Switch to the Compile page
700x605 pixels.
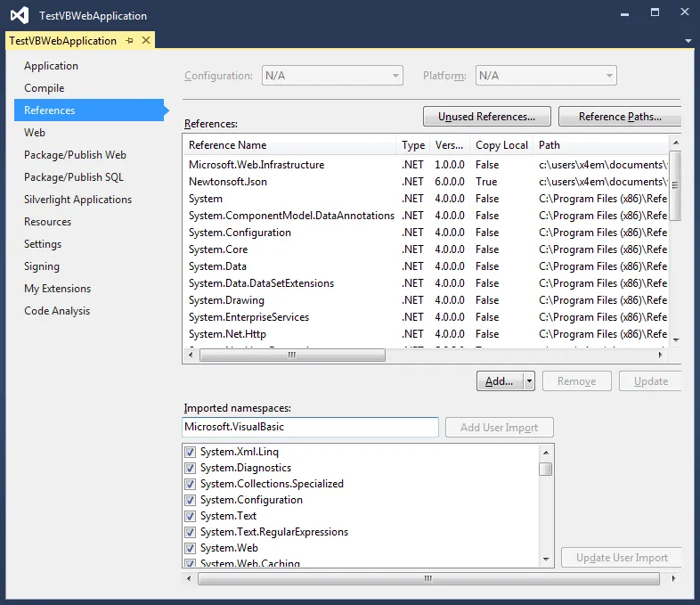tap(45, 88)
